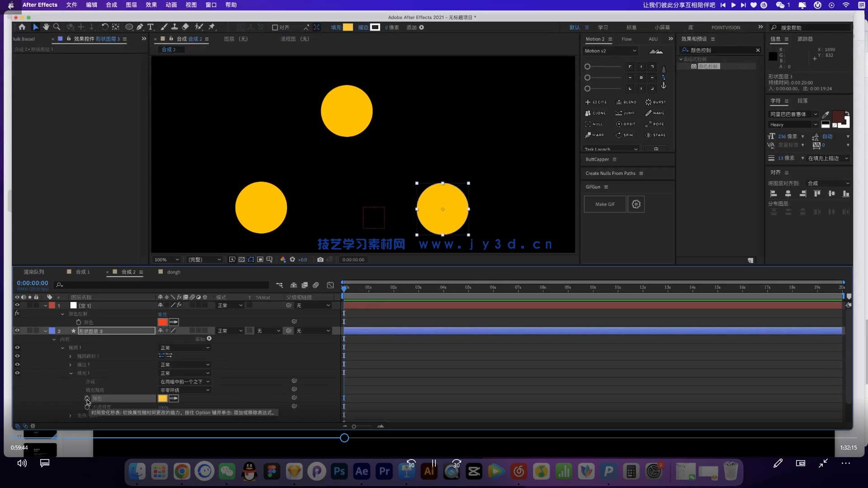Click the Make GIF button
The width and height of the screenshot is (868, 488).
tap(605, 204)
